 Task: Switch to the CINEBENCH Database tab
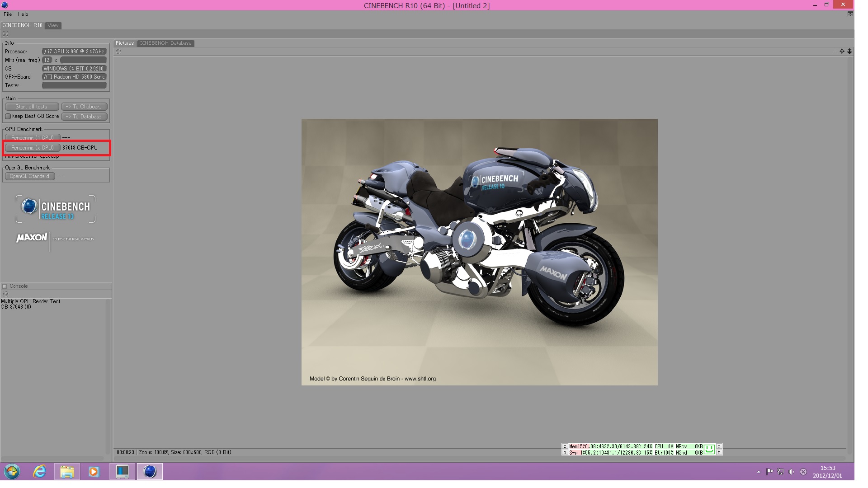click(x=165, y=43)
